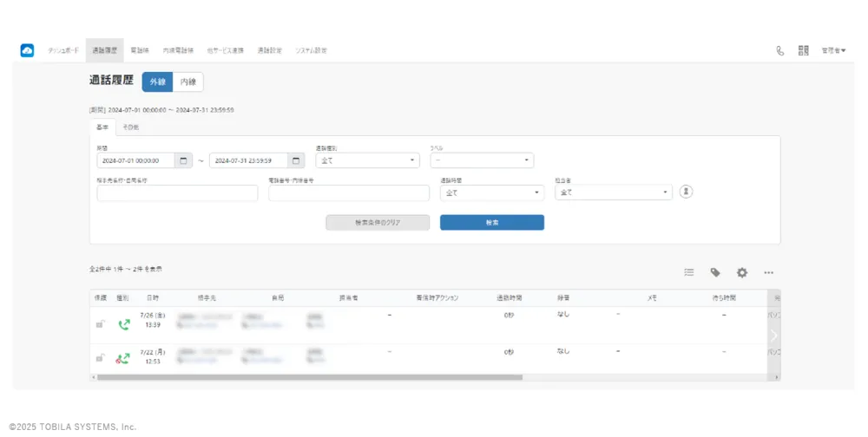The image size is (868, 437).
Task: Switch to 外線 call history
Action: [157, 82]
